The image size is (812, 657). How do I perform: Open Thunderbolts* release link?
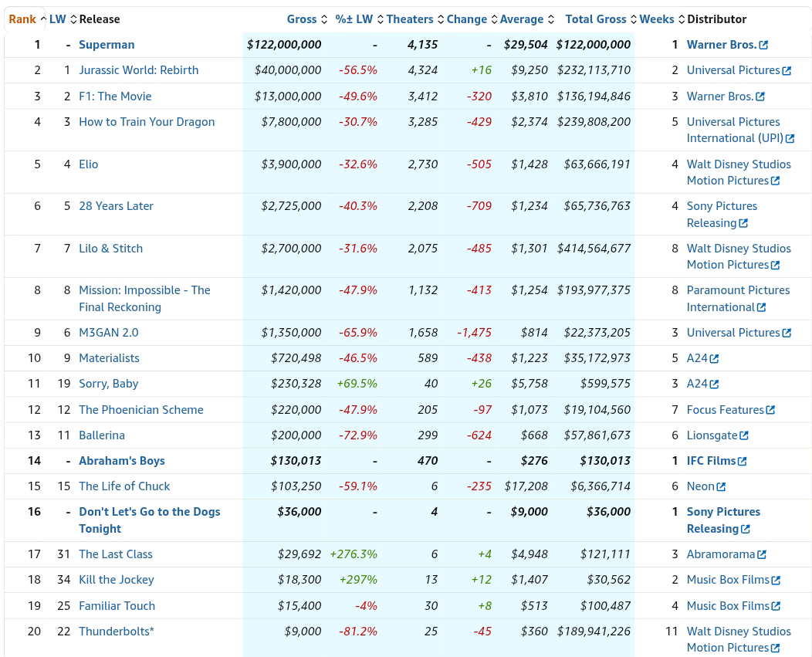coord(117,631)
